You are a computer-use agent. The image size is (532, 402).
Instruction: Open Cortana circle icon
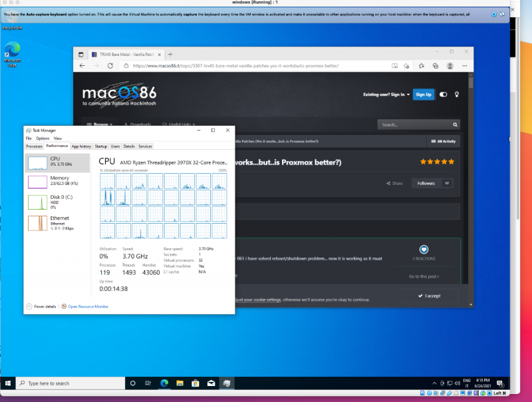(x=132, y=383)
